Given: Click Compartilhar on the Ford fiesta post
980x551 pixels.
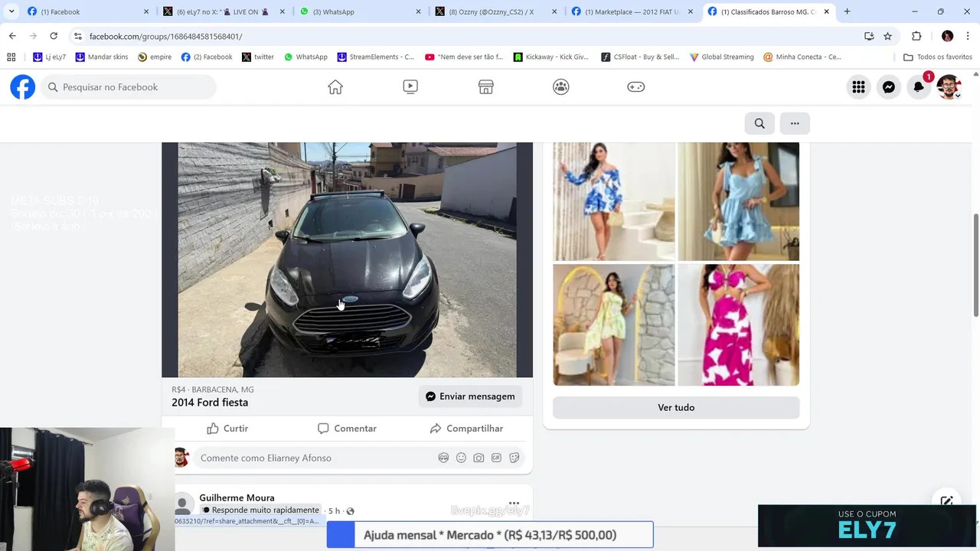Looking at the screenshot, I should pos(466,429).
